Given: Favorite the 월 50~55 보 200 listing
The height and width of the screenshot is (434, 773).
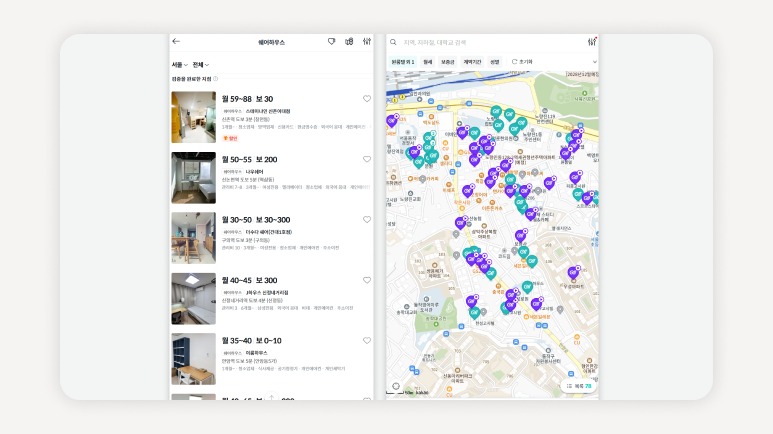Looking at the screenshot, I should (x=367, y=159).
